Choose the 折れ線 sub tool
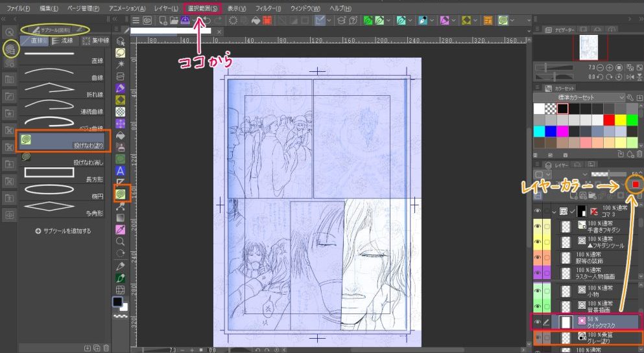 coord(64,90)
